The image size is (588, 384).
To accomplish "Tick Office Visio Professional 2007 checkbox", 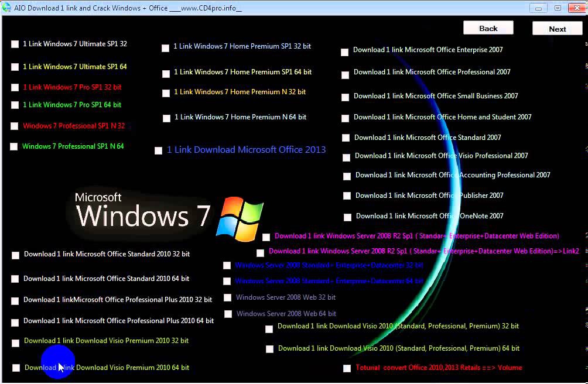I will pos(347,157).
